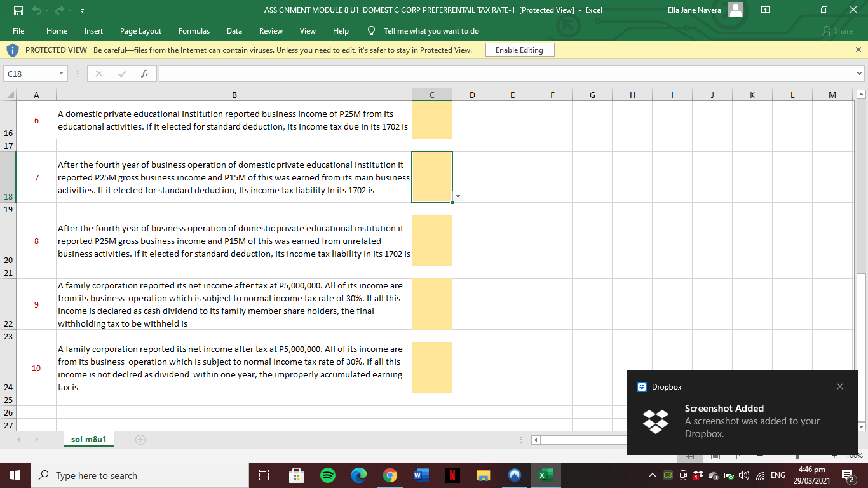Click the Enable Editing button
Image resolution: width=868 pixels, height=488 pixels.
(x=519, y=49)
